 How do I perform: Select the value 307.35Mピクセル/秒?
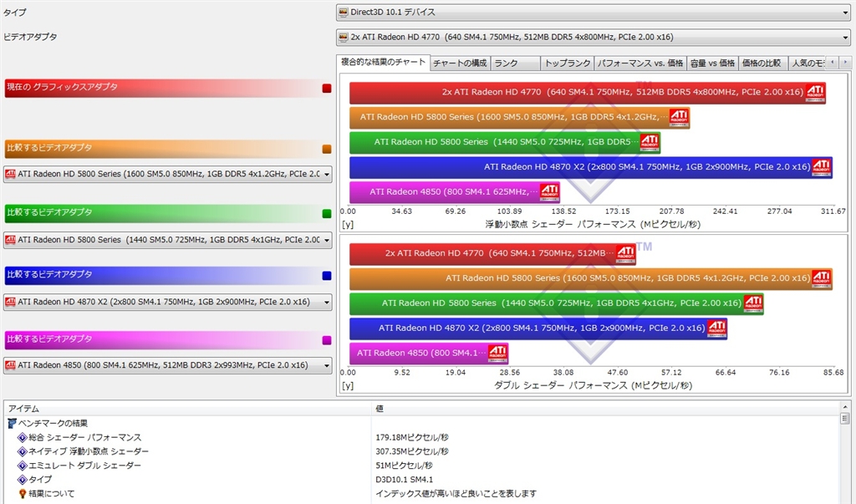pyautogui.click(x=412, y=451)
